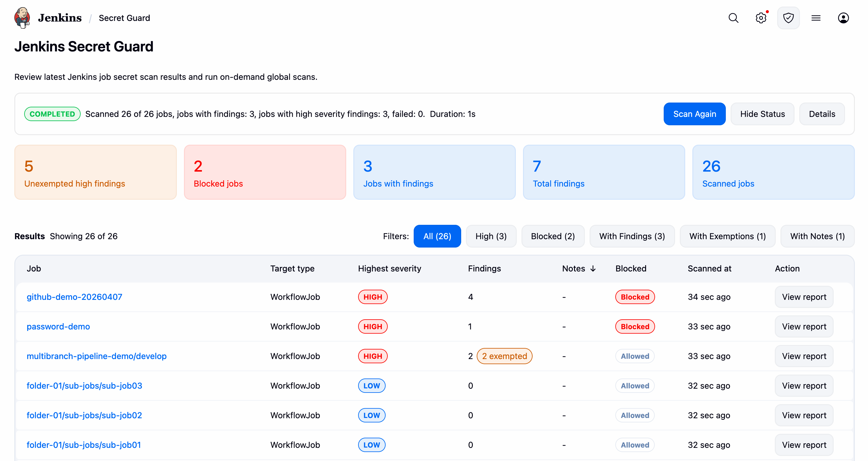Open the search magnifier icon
Image resolution: width=868 pixels, height=461 pixels.
(733, 18)
